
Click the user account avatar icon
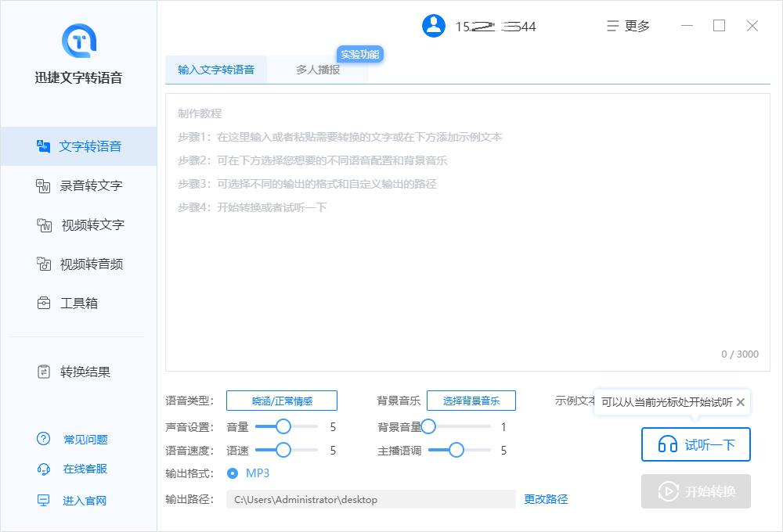(x=434, y=25)
